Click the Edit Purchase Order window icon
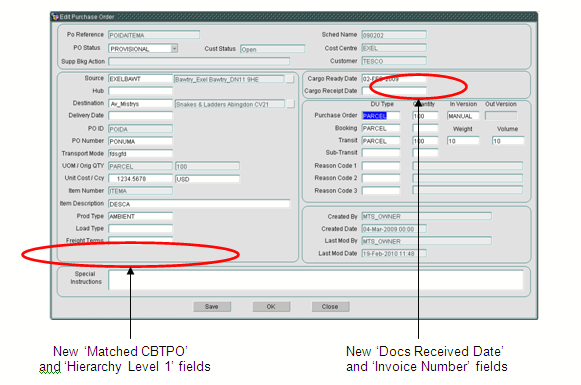The image size is (581, 385). [56, 17]
